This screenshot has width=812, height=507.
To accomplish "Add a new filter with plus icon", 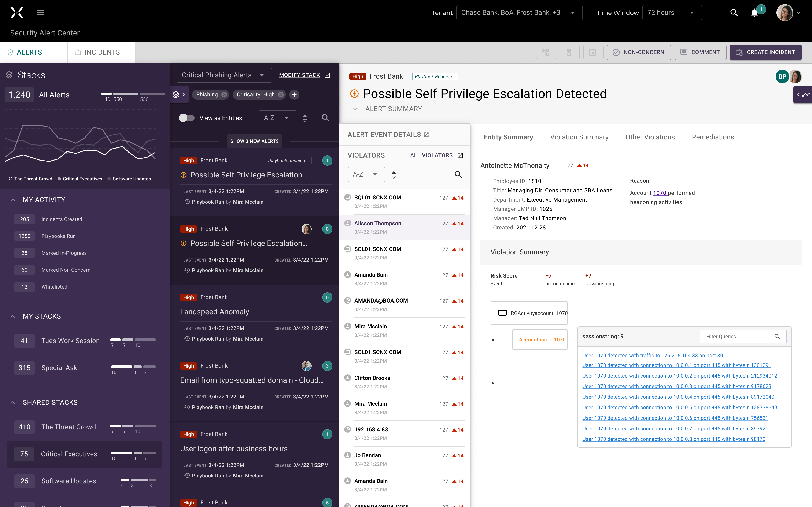I will [294, 95].
